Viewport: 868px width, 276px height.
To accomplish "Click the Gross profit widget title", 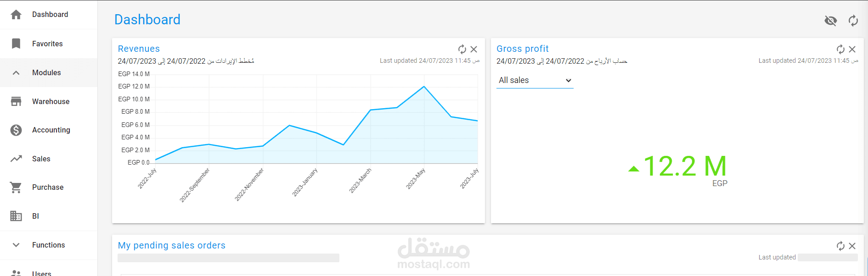I will pos(523,49).
